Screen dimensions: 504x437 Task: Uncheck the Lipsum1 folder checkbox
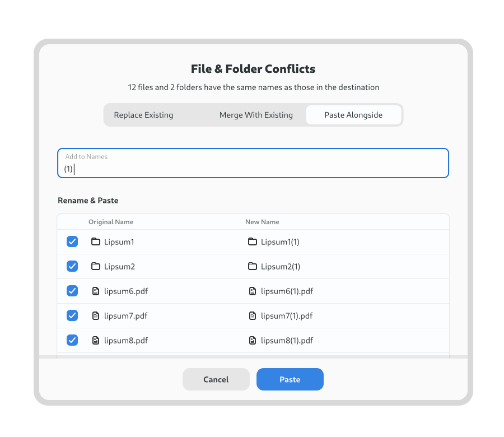72,241
